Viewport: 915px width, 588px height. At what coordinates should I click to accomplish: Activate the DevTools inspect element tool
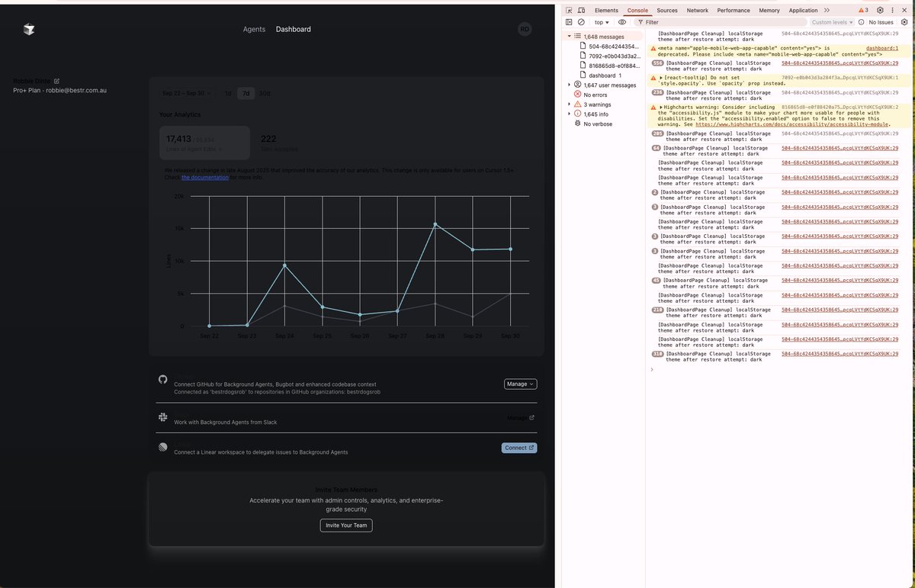pyautogui.click(x=569, y=11)
